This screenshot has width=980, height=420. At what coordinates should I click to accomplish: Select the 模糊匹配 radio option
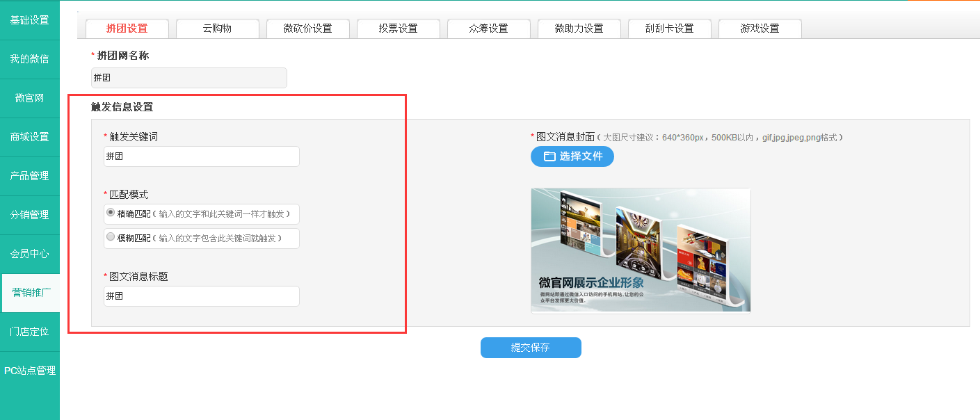(x=111, y=237)
